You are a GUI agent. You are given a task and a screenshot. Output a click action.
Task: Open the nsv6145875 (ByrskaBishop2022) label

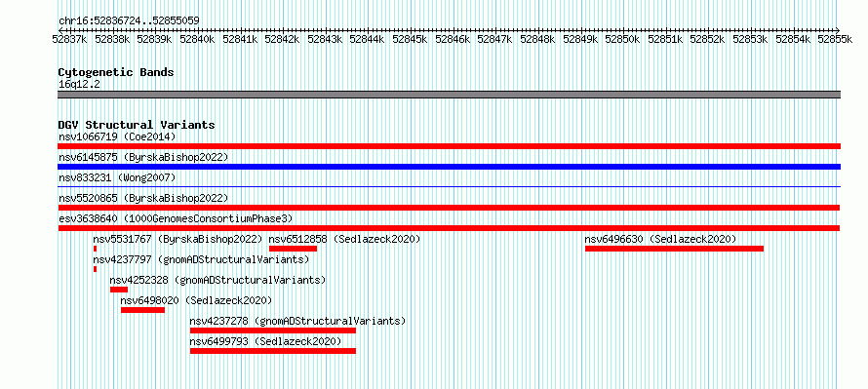click(143, 157)
